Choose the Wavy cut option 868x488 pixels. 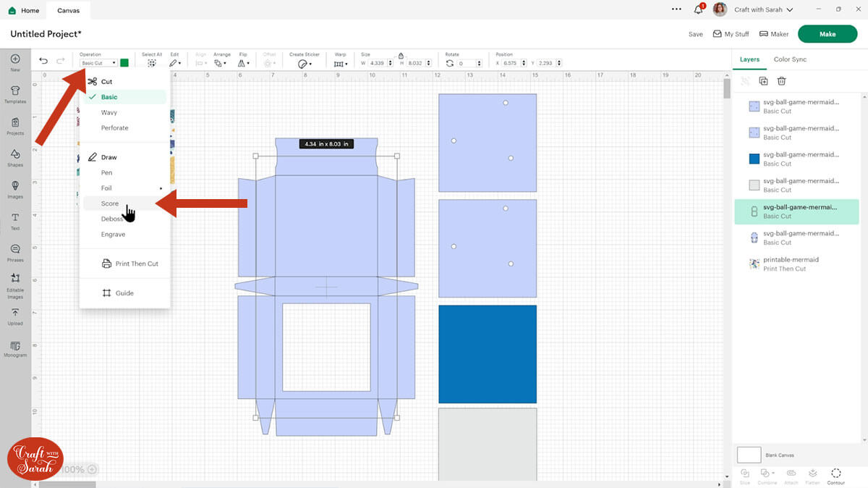click(109, 112)
